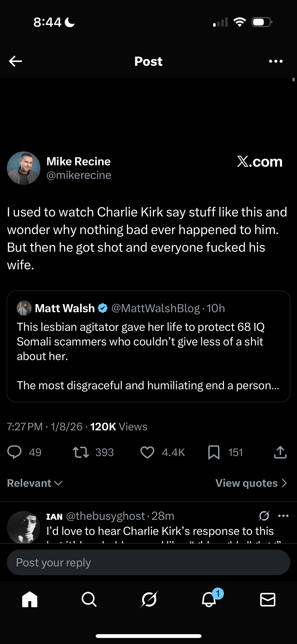The height and width of the screenshot is (644, 297).
Task: Tap the reply speech bubble icon
Action: click(14, 452)
